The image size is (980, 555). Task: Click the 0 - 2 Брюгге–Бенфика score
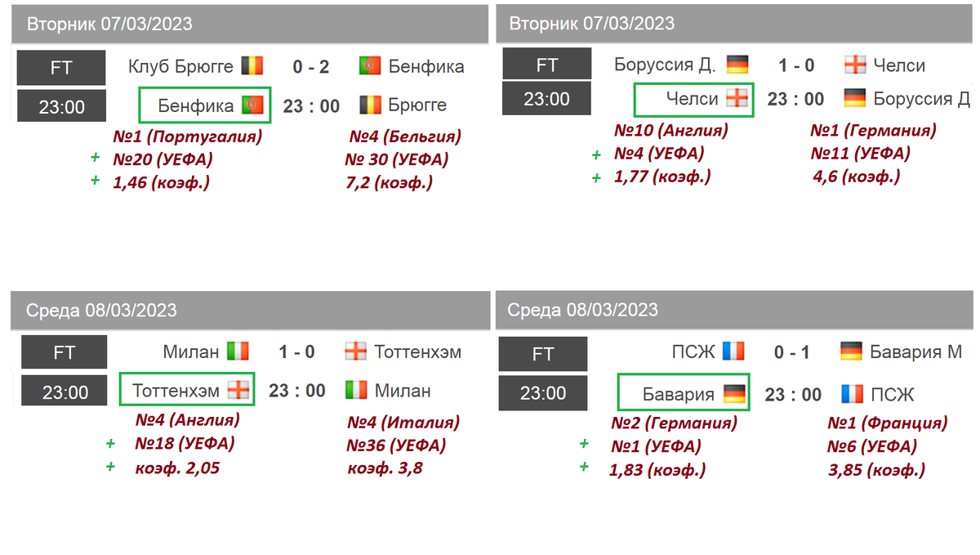[311, 66]
